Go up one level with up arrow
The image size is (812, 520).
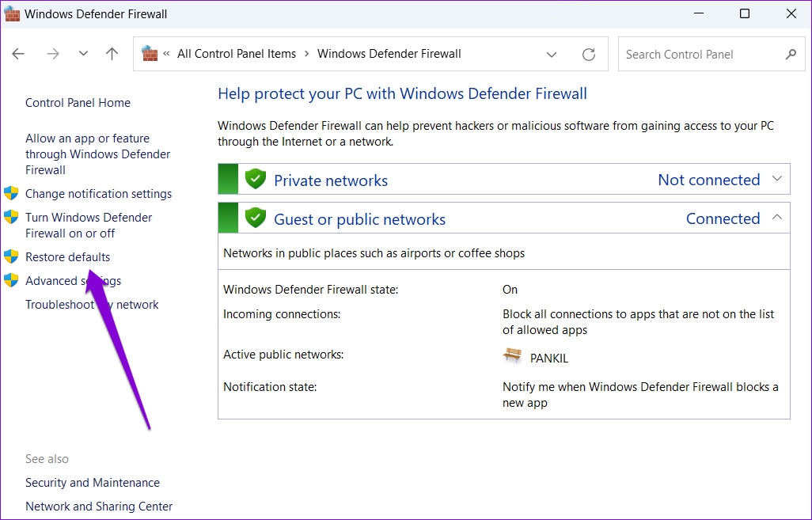coord(112,54)
